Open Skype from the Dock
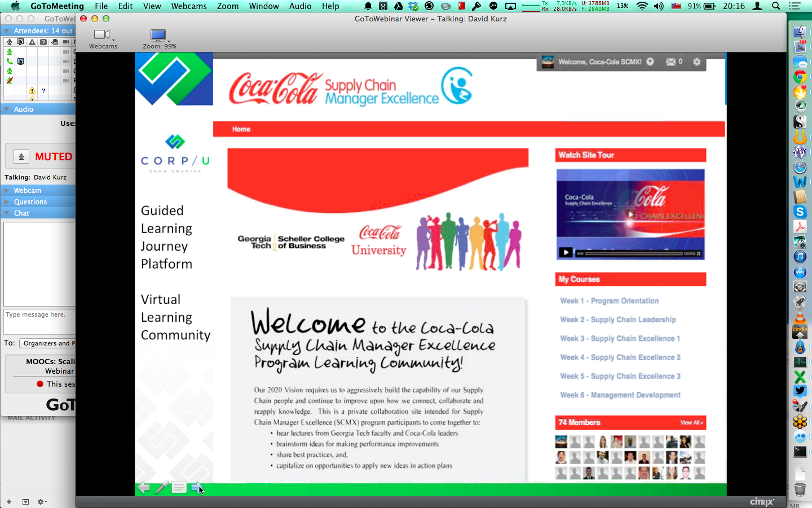Screen dimensions: 812x508 pyautogui.click(x=800, y=212)
